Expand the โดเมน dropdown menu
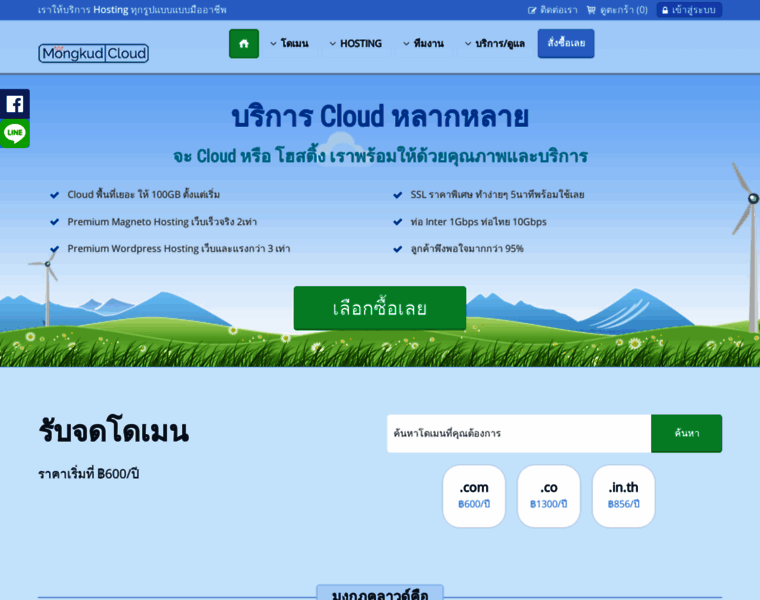760x600 pixels. pos(289,44)
